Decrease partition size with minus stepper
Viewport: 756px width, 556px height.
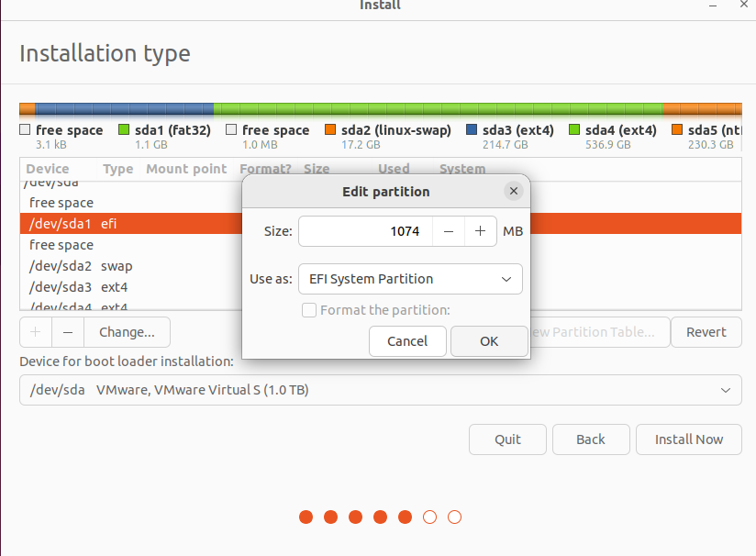tap(449, 231)
